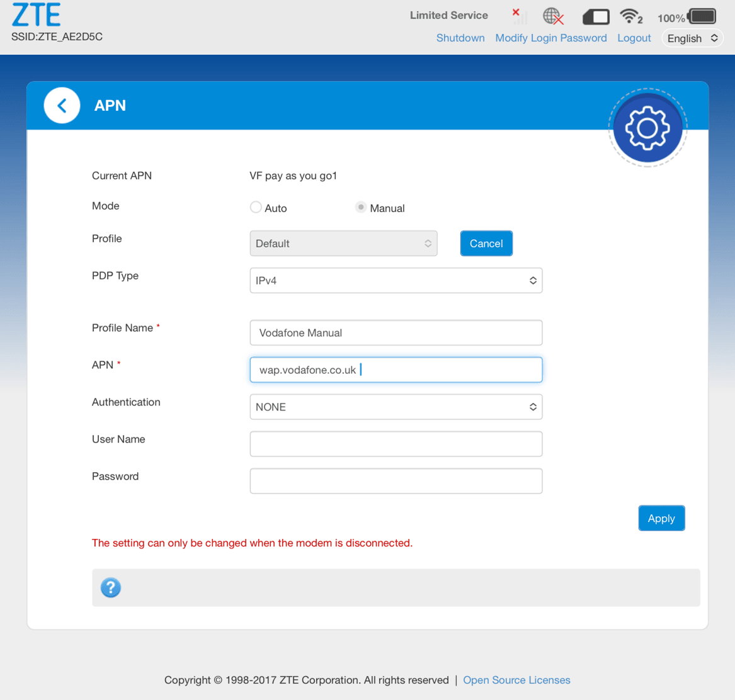Select the Auto mode radio button
The image size is (735, 700).
(x=256, y=207)
